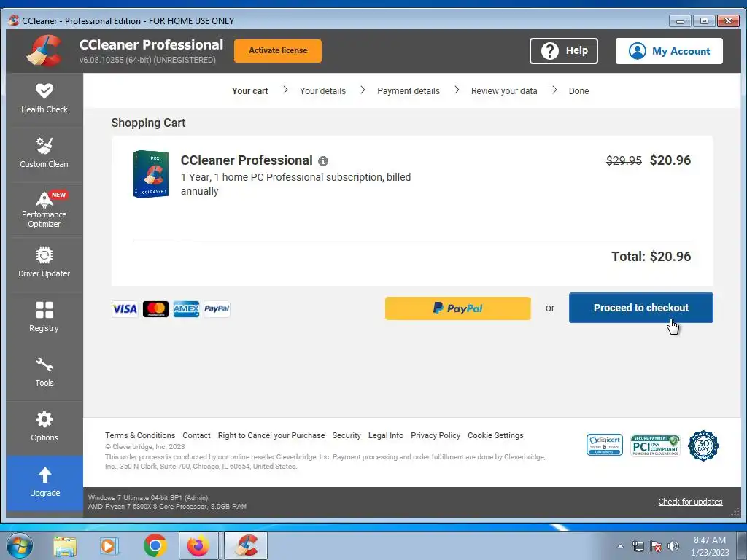Screen dimensions: 747x560
Task: Select the Upgrade sidebar item
Action: pyautogui.click(x=44, y=483)
